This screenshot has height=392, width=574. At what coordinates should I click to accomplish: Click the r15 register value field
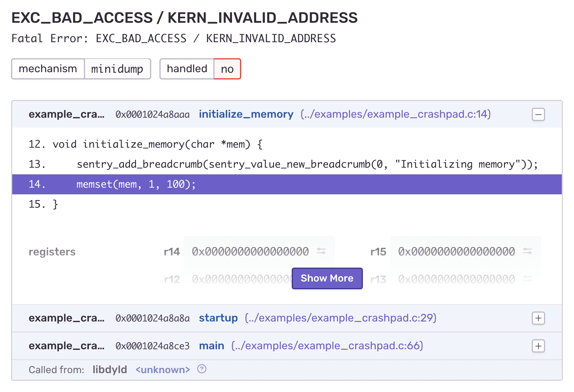click(456, 252)
